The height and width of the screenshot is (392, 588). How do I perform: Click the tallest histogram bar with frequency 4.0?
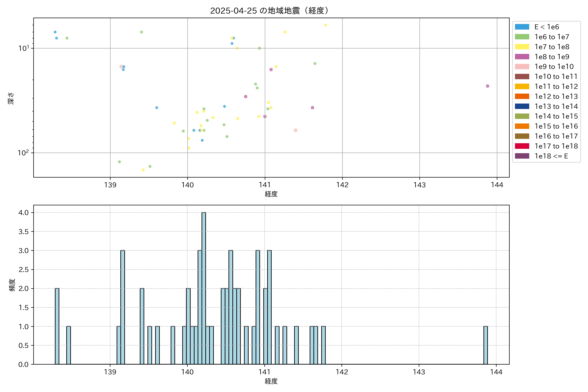(204, 287)
